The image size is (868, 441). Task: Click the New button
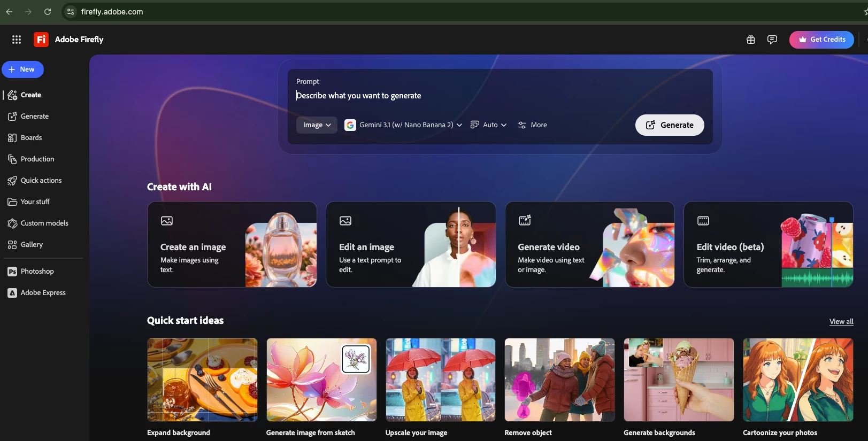(22, 69)
